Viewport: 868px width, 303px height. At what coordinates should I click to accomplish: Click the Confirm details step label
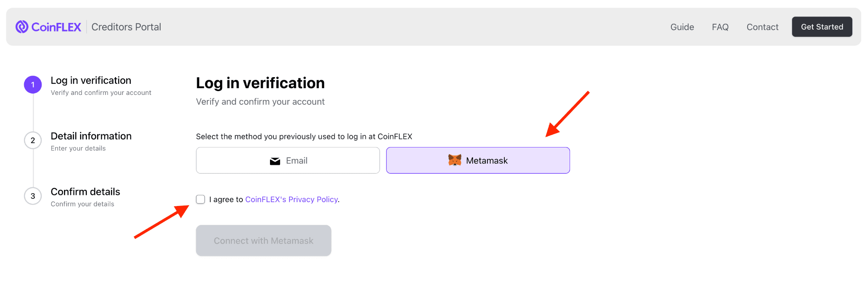[85, 192]
